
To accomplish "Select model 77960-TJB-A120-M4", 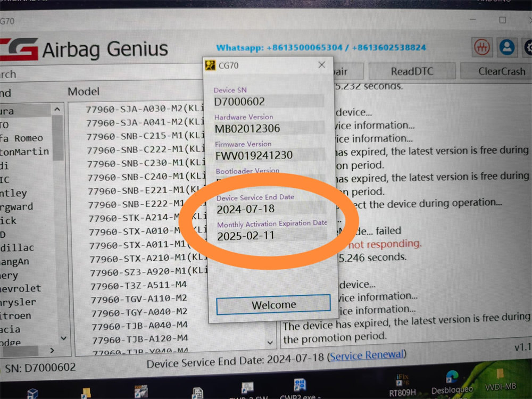I will tap(140, 339).
